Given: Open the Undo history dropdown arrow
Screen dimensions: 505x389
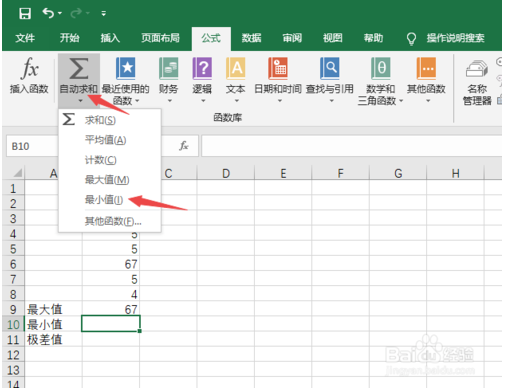Looking at the screenshot, I should coord(60,13).
